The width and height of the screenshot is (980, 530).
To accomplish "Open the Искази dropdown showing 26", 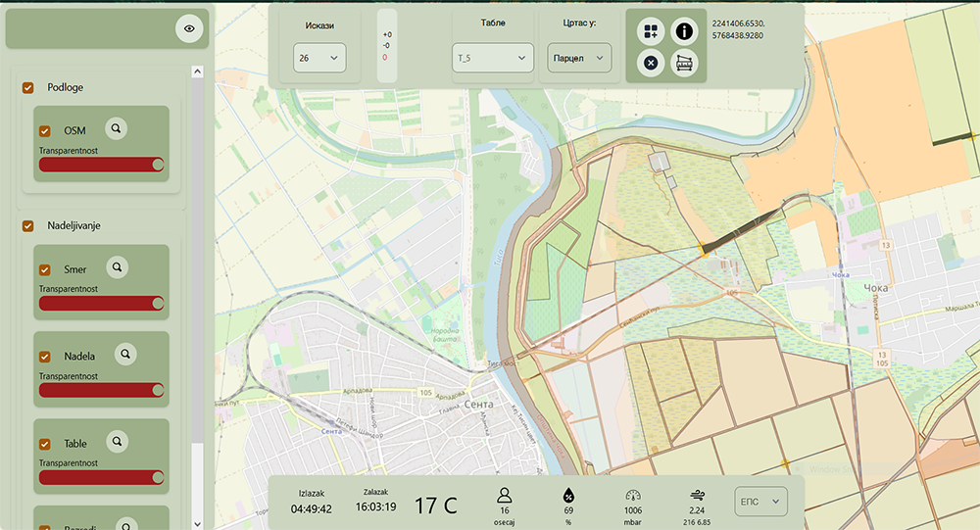I will tap(319, 58).
